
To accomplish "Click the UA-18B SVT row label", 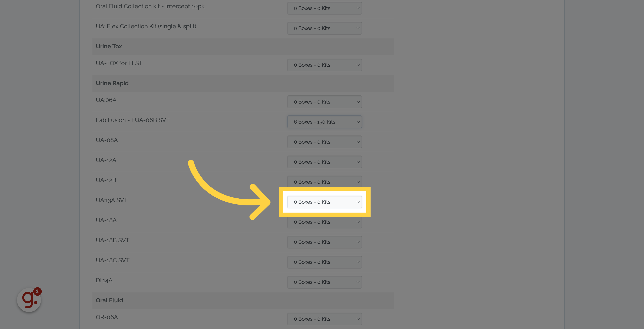I will pyautogui.click(x=112, y=240).
